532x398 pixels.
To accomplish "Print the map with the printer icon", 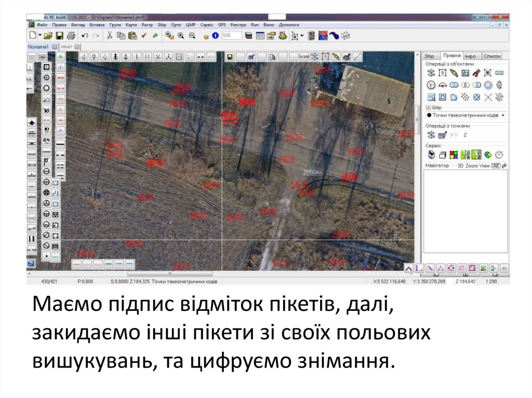I will pyautogui.click(x=71, y=35).
